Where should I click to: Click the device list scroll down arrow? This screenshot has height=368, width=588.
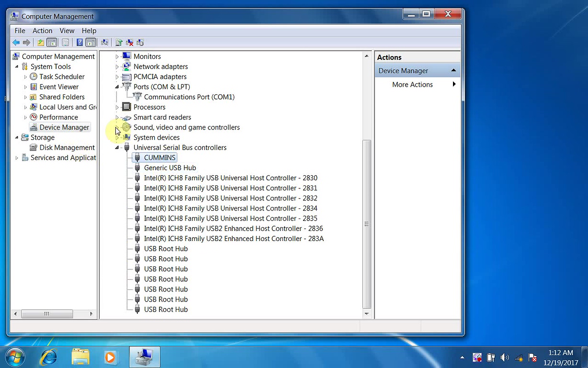point(367,314)
